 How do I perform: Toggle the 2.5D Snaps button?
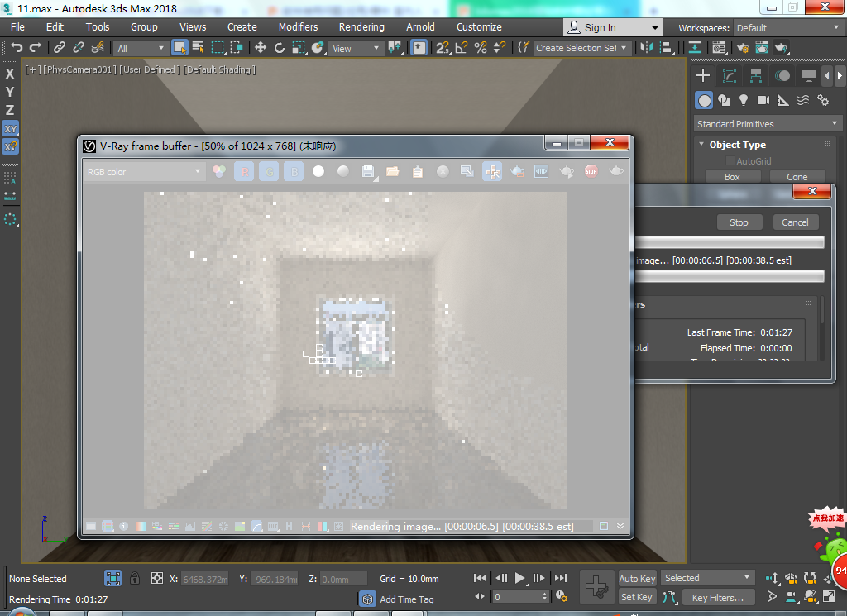point(443,47)
